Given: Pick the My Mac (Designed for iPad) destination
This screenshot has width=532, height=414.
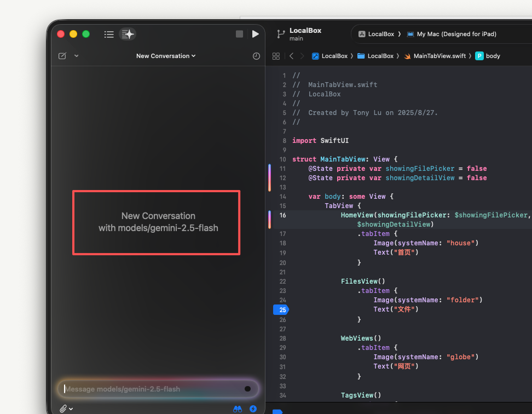Looking at the screenshot, I should (x=452, y=34).
